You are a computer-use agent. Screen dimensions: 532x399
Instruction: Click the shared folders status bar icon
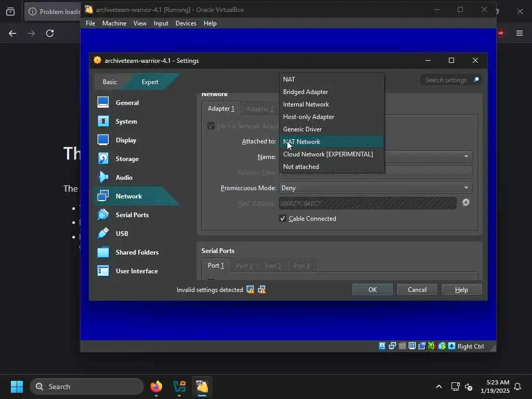point(422,346)
